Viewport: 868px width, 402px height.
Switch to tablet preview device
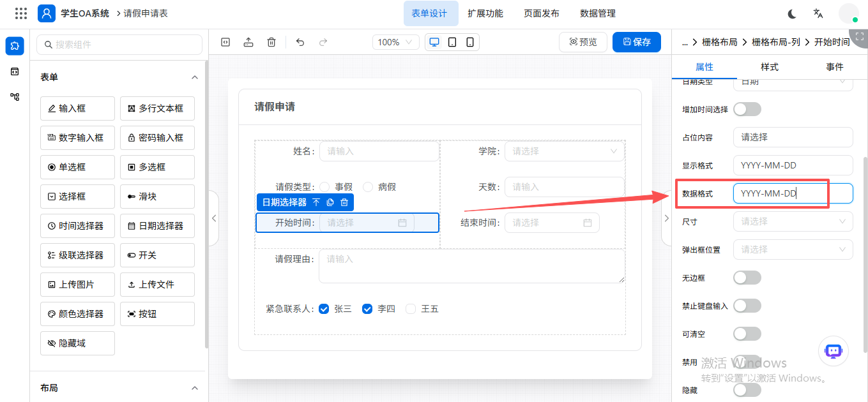coord(452,42)
